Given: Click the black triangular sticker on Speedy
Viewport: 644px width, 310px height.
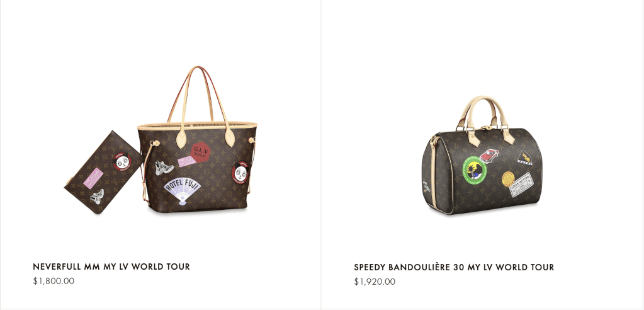Looking at the screenshot, I should 524,158.
